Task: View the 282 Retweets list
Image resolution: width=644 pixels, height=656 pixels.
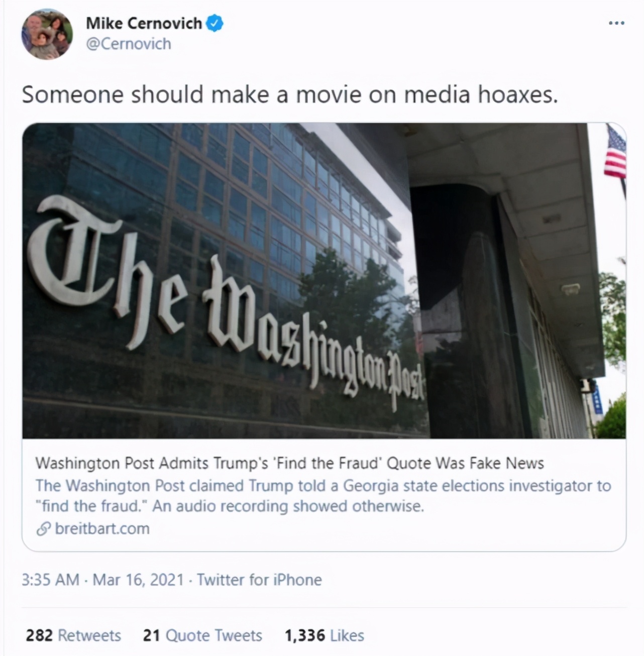Action: (73, 635)
